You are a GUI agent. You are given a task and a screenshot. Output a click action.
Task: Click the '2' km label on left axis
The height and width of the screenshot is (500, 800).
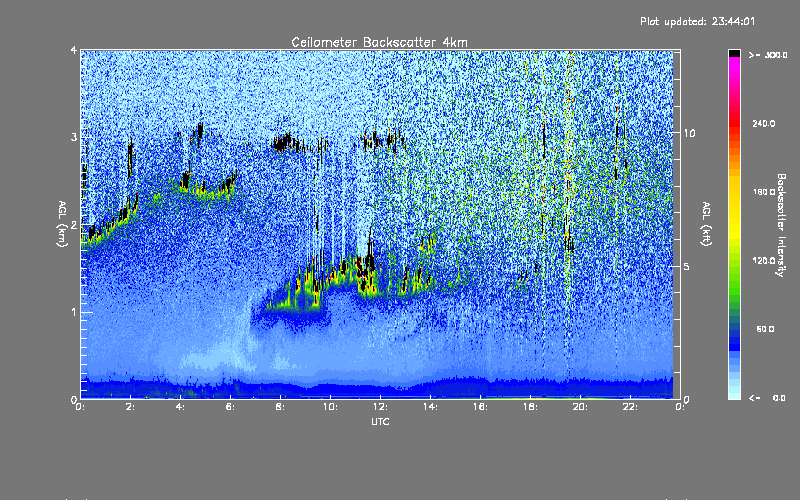pos(74,225)
